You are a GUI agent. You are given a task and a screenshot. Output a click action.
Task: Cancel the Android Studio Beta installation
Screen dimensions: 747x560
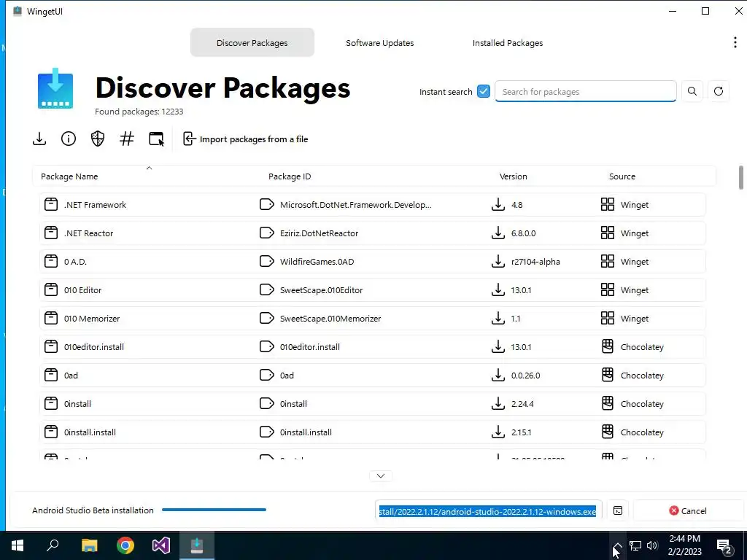tap(687, 510)
